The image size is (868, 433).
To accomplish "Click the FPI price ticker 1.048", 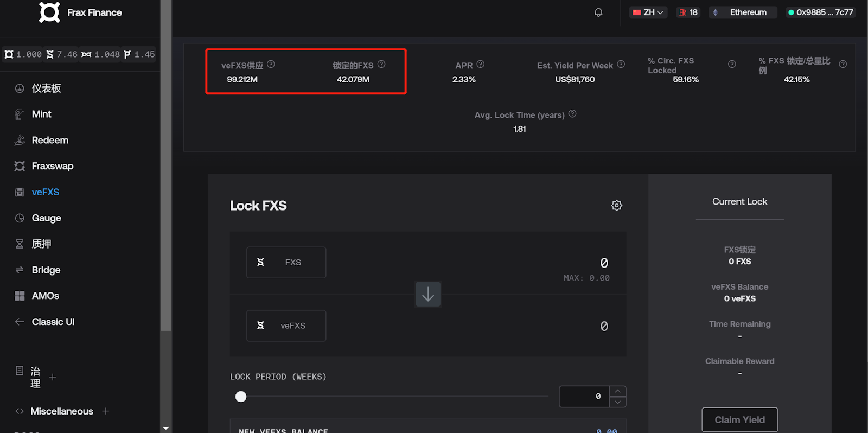I will coord(101,54).
